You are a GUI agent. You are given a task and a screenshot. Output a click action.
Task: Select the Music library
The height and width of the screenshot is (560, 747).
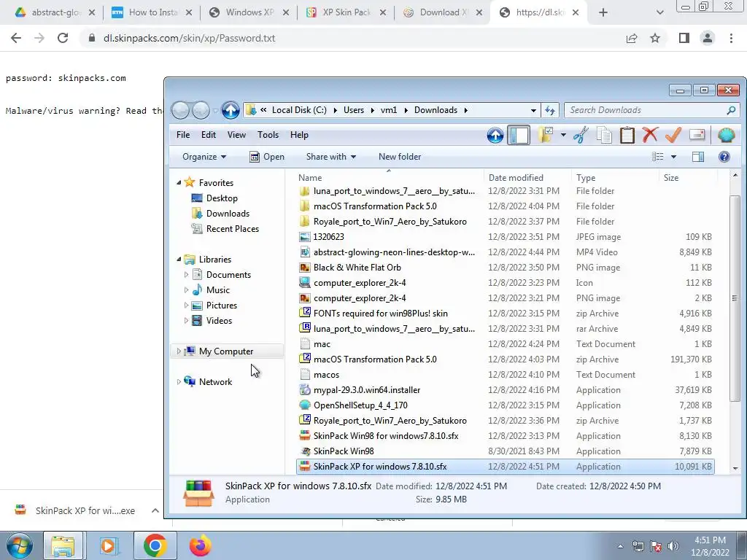pos(217,290)
